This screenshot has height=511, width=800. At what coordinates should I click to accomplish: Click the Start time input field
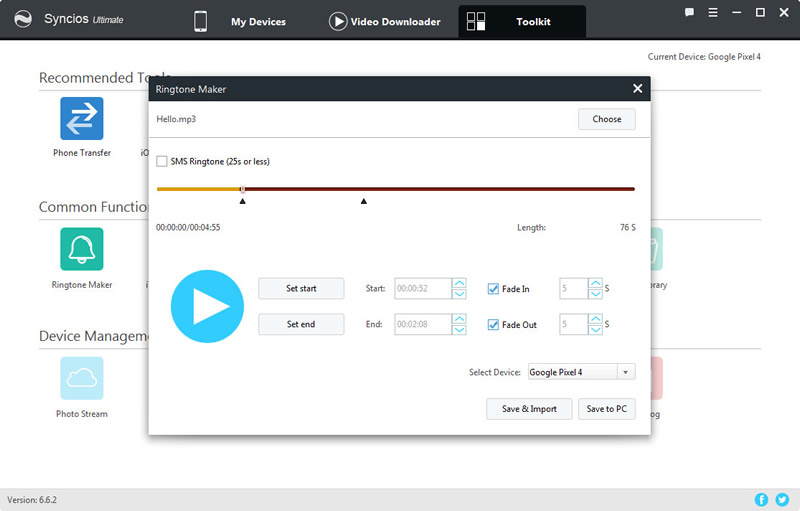coord(423,288)
